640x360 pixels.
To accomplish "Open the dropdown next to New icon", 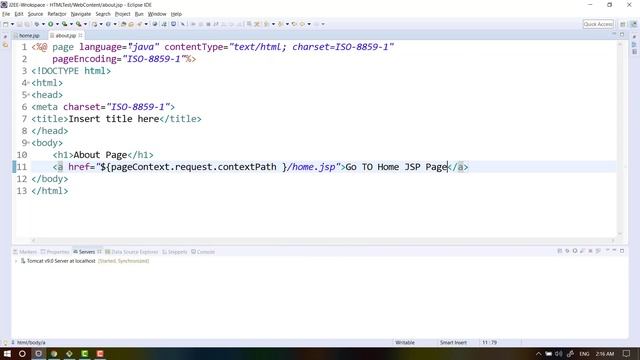I will 12,24.
